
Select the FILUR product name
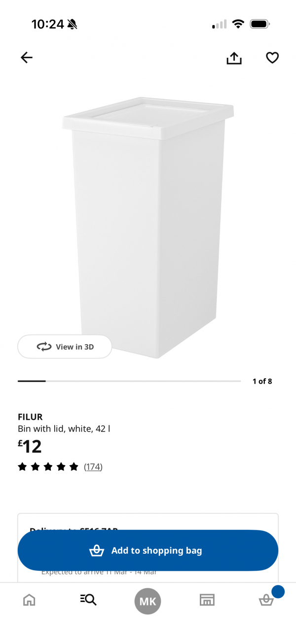(31, 417)
